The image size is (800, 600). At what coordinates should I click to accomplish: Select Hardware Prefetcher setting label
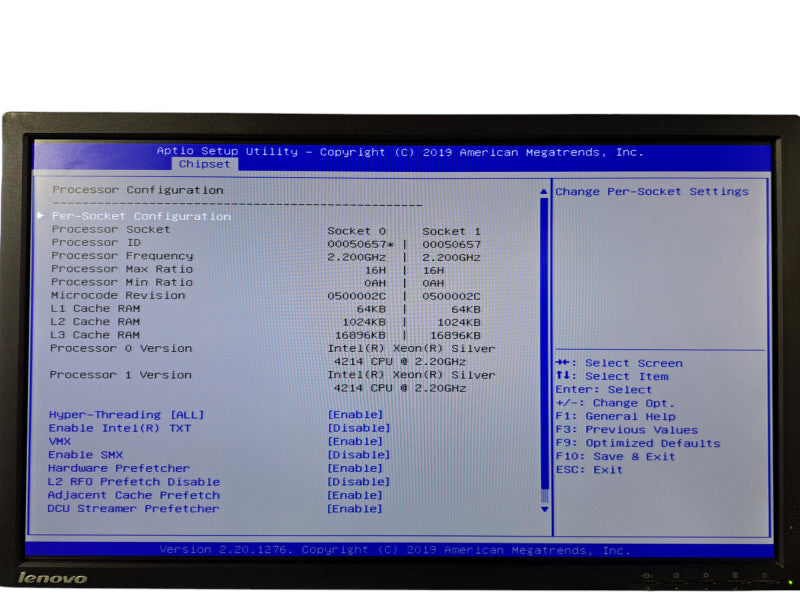pos(118,468)
